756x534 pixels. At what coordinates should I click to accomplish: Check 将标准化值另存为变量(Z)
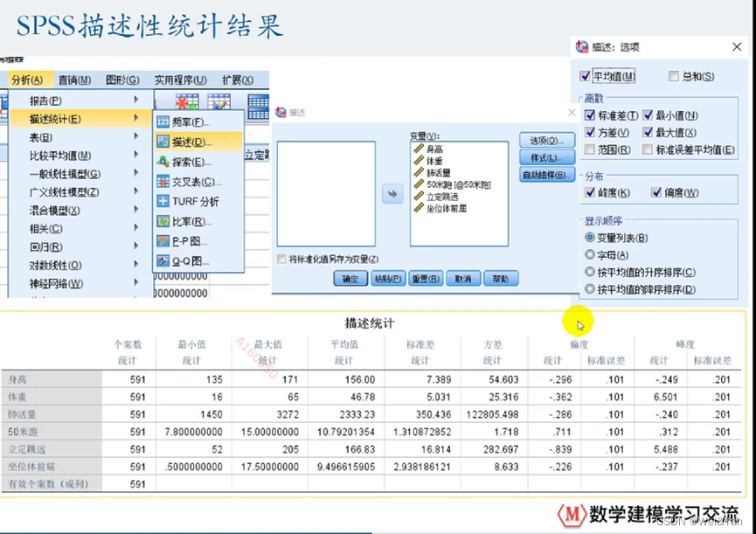pyautogui.click(x=281, y=259)
